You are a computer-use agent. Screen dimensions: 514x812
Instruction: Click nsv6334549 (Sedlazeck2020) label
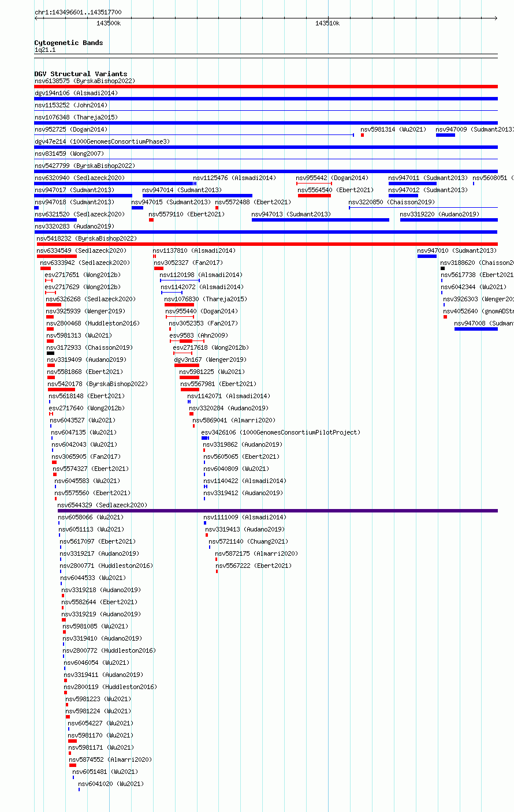pos(82,250)
